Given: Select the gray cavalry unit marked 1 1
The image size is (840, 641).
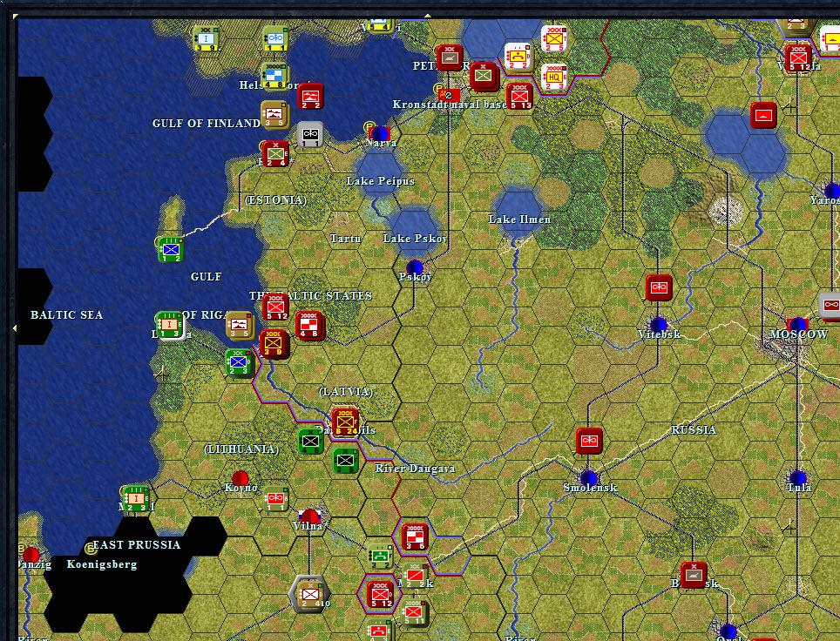Looking at the screenshot, I should (309, 135).
